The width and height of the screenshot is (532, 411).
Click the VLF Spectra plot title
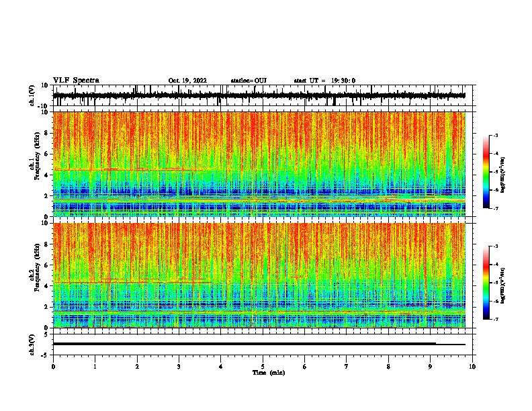(x=76, y=81)
